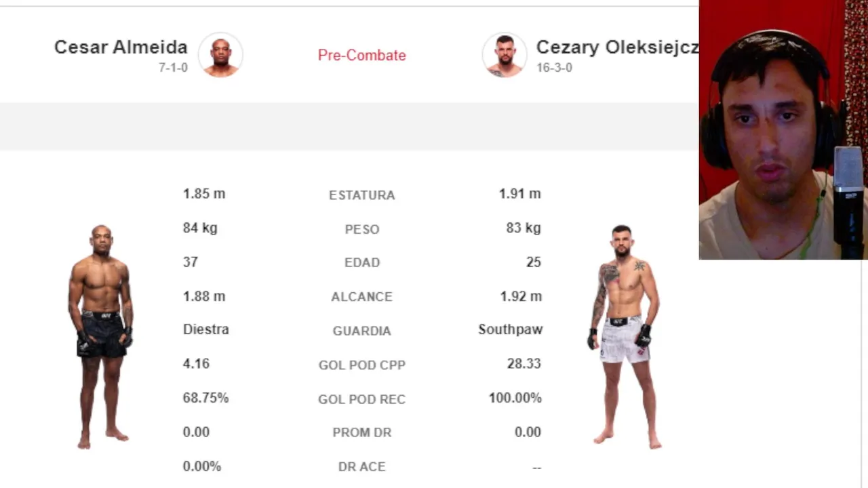
Task: Click the webcam overlay video
Action: click(x=783, y=129)
